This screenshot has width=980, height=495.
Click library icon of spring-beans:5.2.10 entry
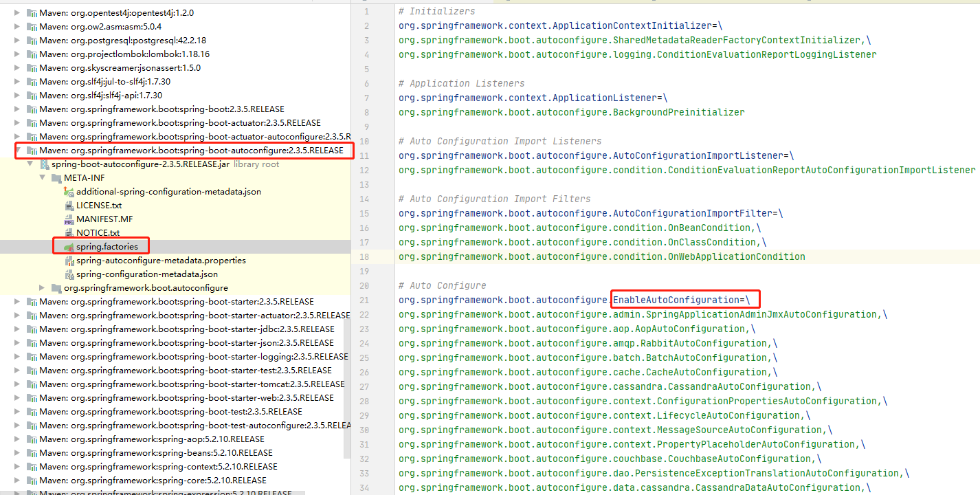[32, 453]
